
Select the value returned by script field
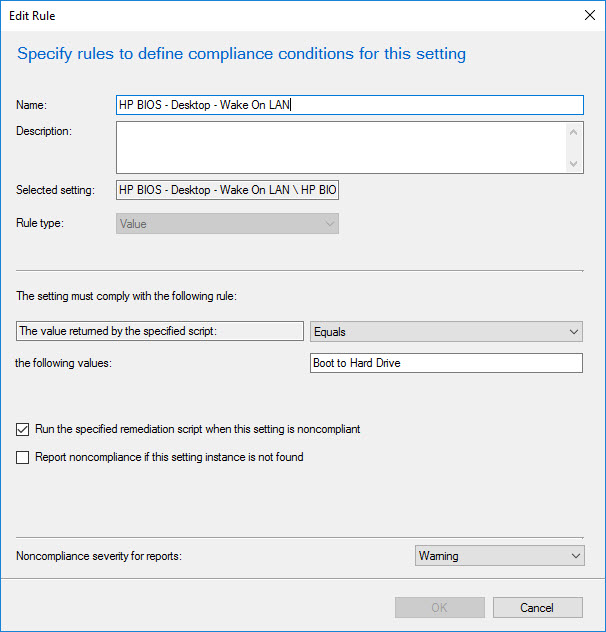click(160, 331)
